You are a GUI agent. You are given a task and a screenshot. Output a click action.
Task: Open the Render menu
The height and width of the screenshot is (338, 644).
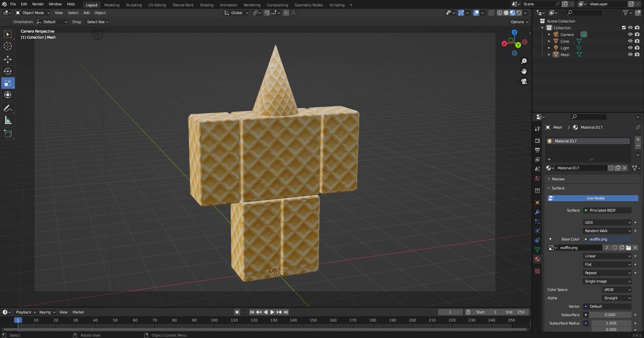(x=38, y=4)
